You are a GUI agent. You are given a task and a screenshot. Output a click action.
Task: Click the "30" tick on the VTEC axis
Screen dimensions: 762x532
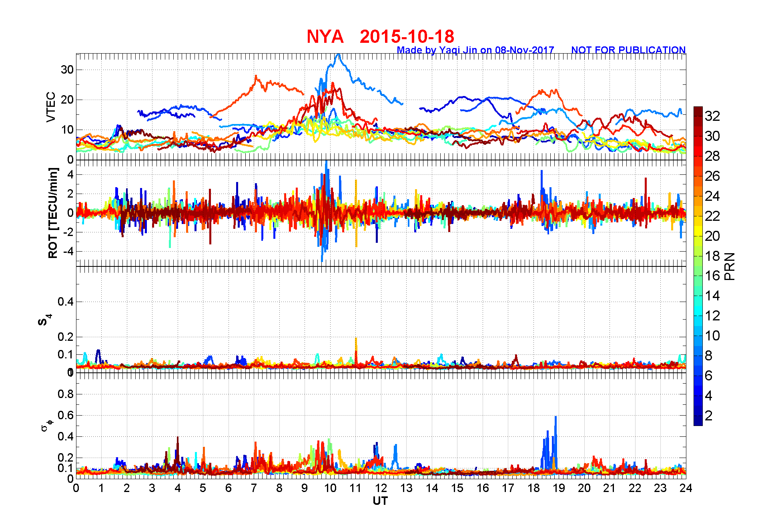tap(67, 70)
